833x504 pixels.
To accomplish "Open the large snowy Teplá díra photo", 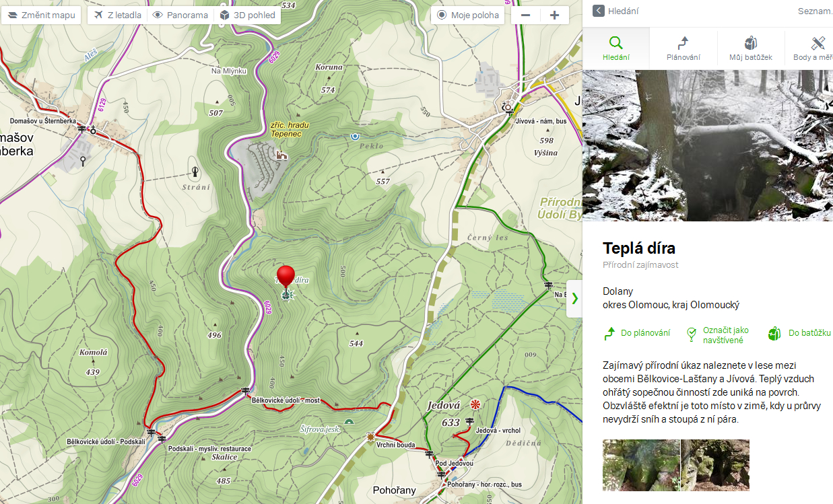I will (x=708, y=145).
